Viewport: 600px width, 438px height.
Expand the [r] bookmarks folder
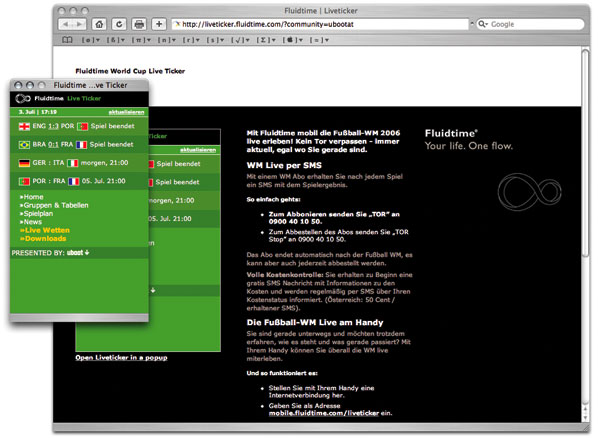[x=191, y=40]
